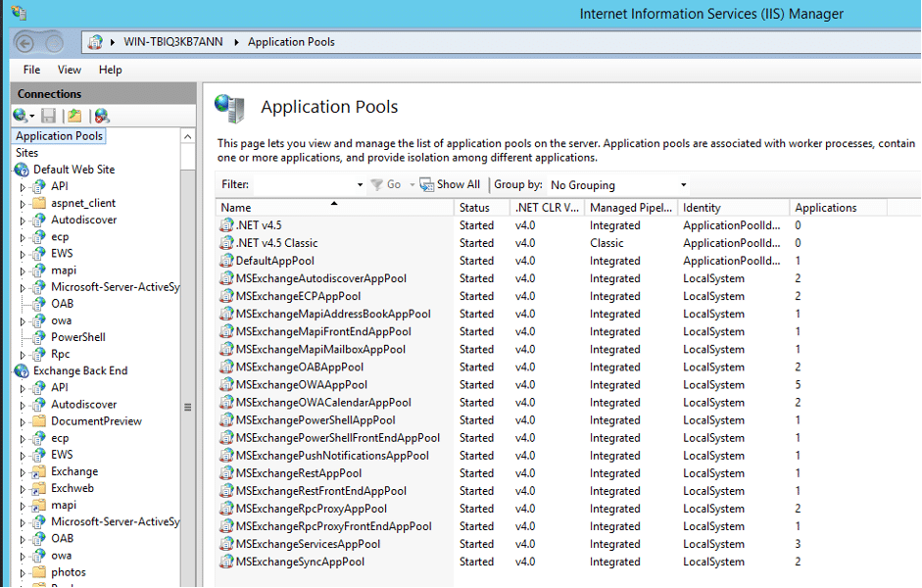Expand the Rpc node in the tree

click(23, 355)
